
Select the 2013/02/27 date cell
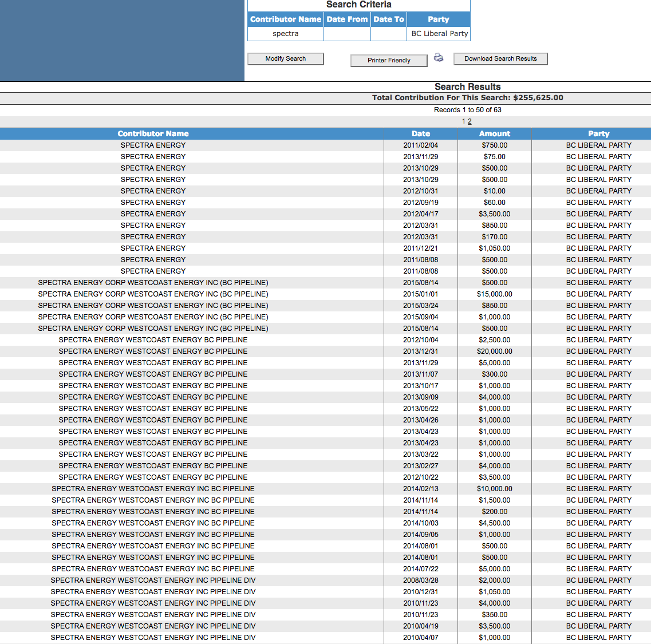(421, 466)
